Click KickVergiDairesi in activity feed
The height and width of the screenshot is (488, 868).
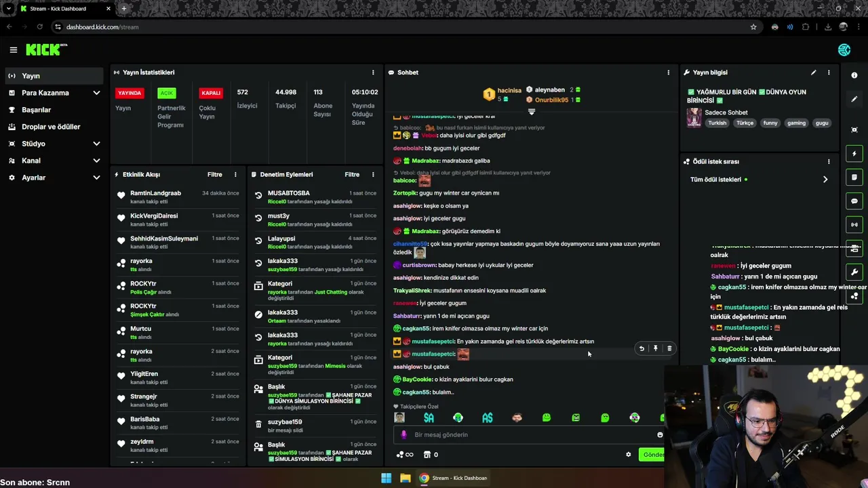tap(154, 216)
